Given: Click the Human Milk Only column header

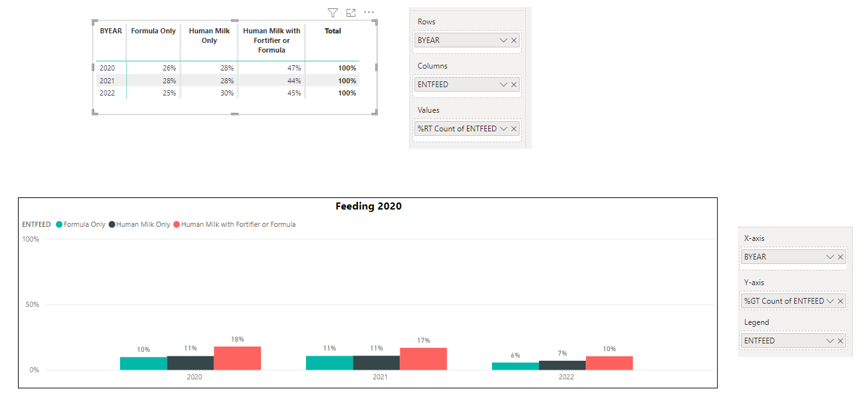Looking at the screenshot, I should pyautogui.click(x=209, y=35).
